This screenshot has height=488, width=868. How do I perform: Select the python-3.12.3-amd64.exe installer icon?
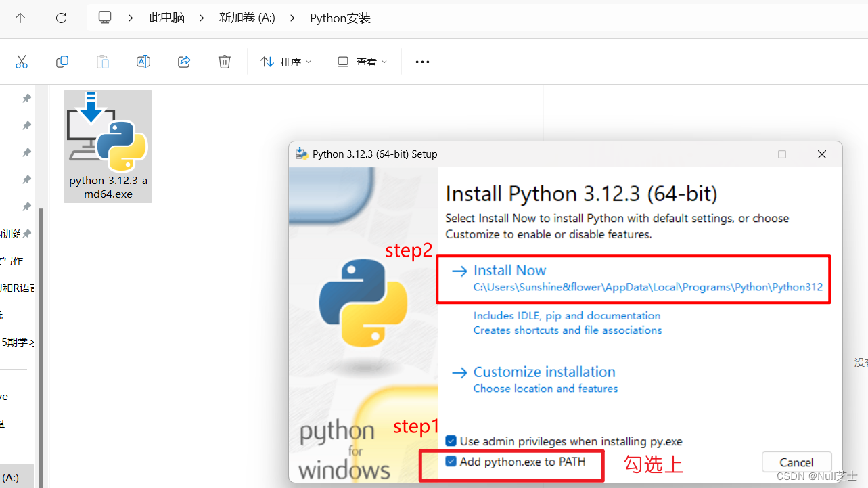[x=108, y=133]
